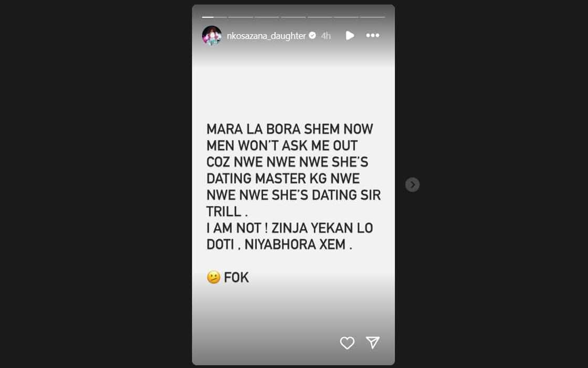The width and height of the screenshot is (588, 368).
Task: Tap the puzzled face emoji in the story
Action: click(x=213, y=277)
